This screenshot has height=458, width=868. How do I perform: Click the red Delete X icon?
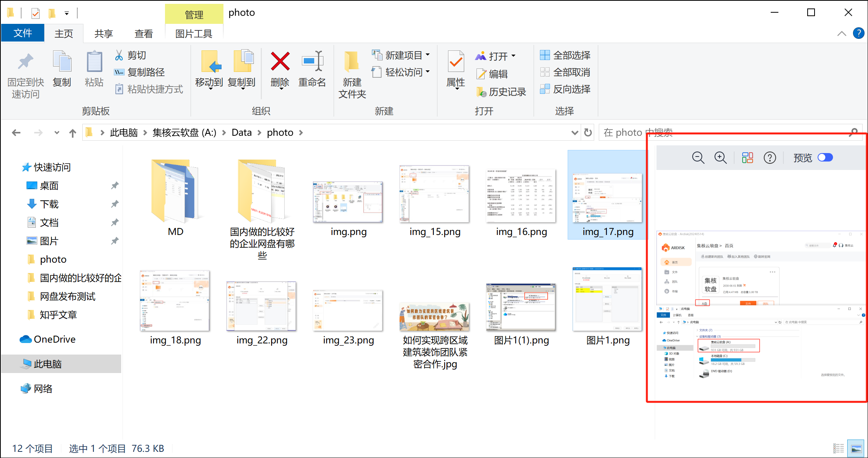280,62
